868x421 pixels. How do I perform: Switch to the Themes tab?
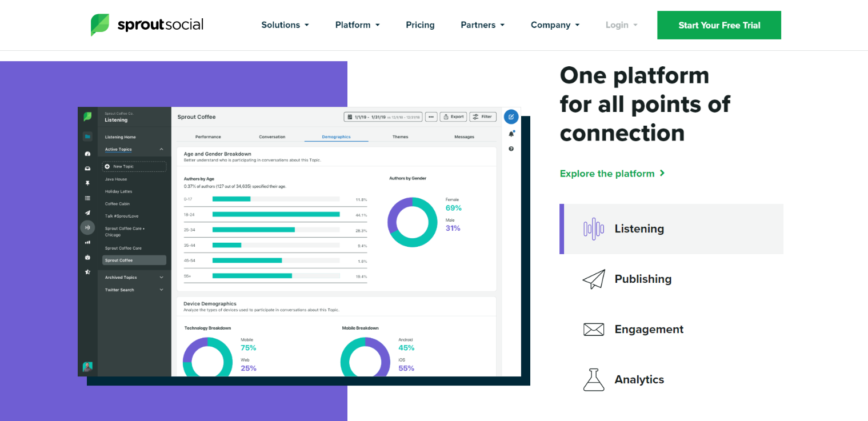(x=400, y=137)
